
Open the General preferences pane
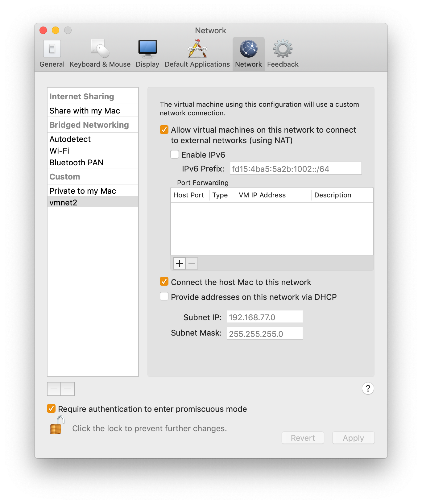52,54
